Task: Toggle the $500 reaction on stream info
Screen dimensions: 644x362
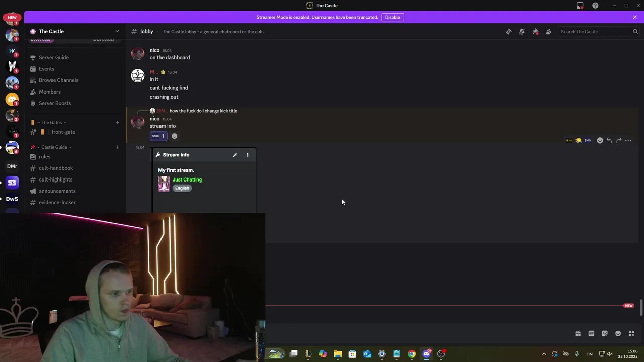Action: 158,136
